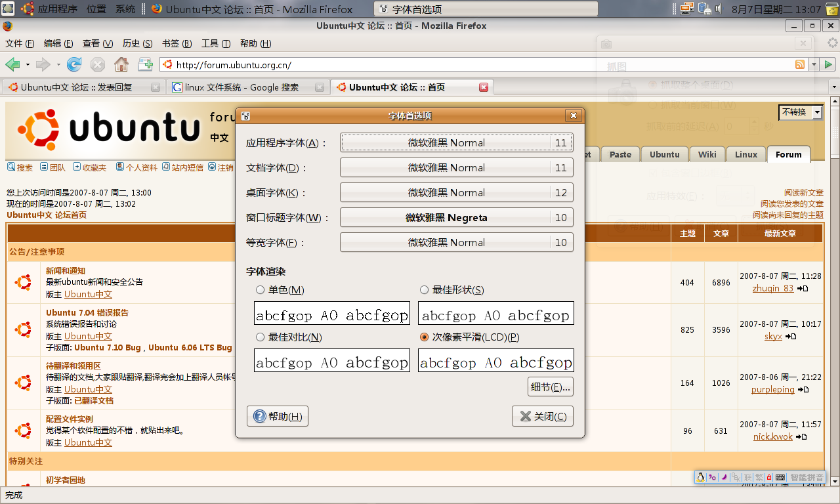Viewport: 840px width, 504px height.
Task: Click latest-post arrow icon next to purpleping
Action: click(803, 390)
